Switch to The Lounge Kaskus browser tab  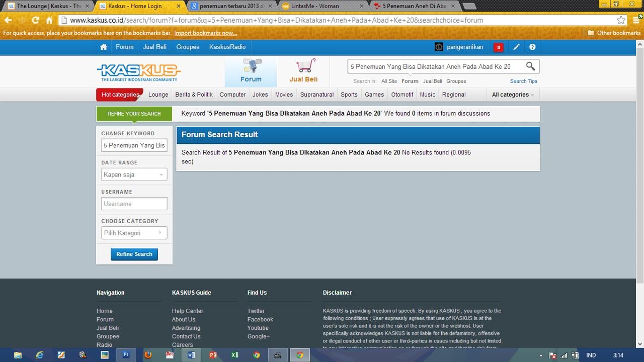coord(48,6)
